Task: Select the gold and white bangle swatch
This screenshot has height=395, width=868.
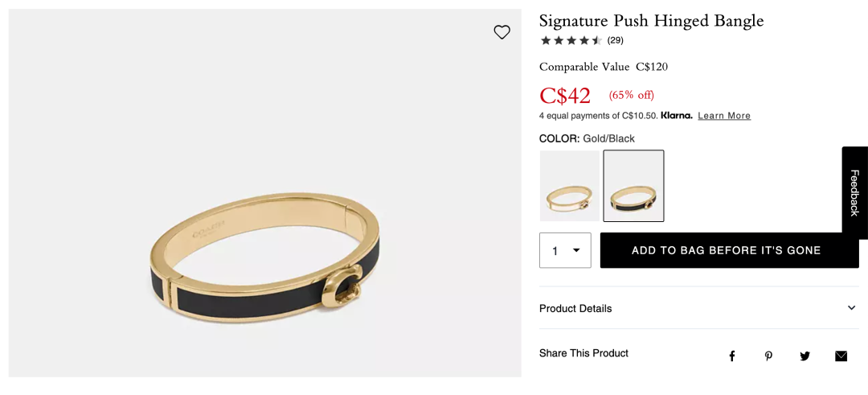Action: click(x=569, y=186)
